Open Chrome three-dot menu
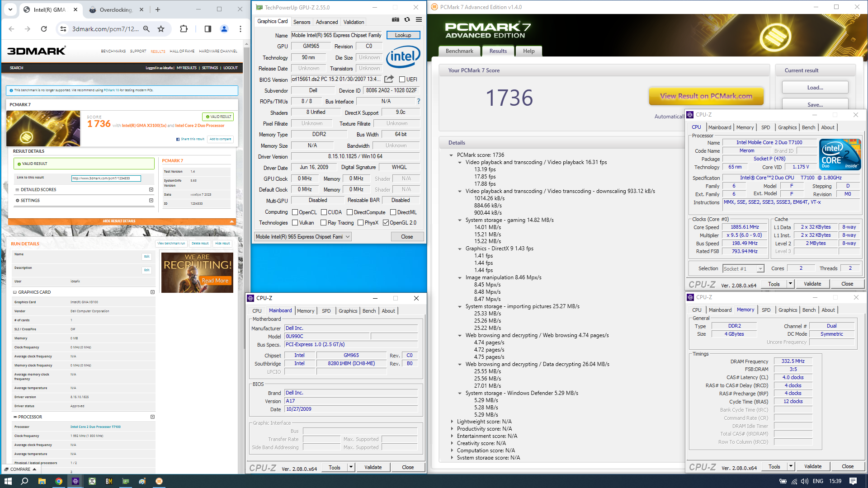The image size is (868, 488). coord(241,29)
